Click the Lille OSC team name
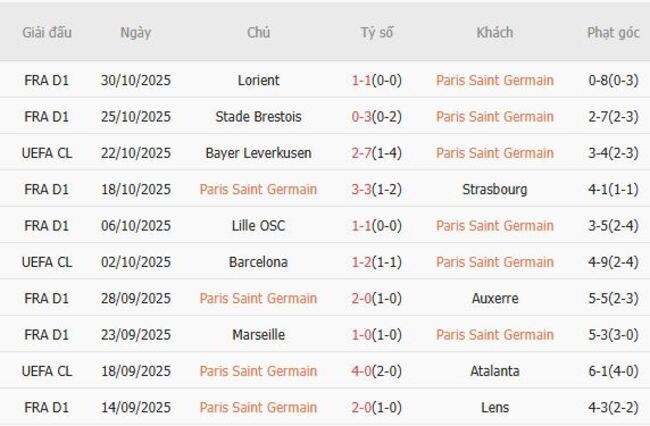650x426 pixels. click(x=258, y=225)
